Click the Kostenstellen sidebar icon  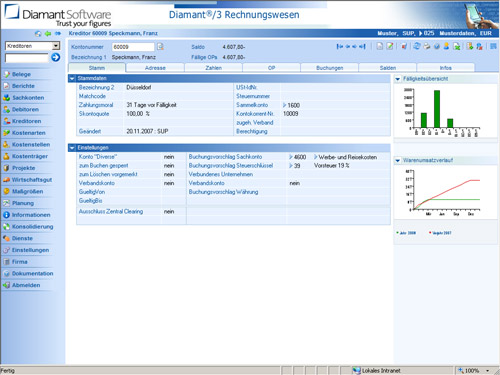[6, 144]
